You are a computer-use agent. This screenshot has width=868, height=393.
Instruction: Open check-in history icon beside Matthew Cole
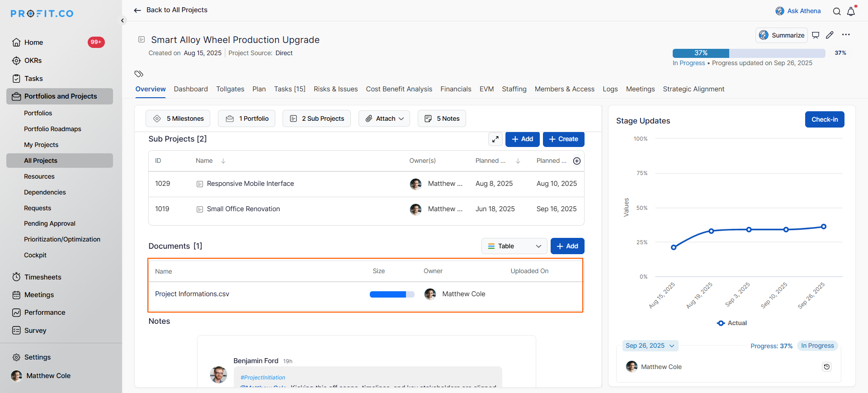pyautogui.click(x=827, y=367)
